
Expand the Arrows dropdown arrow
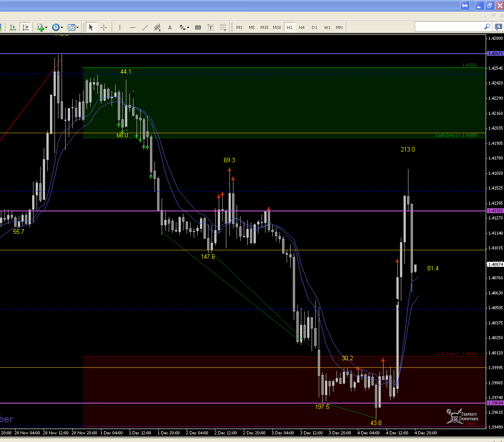(x=188, y=28)
